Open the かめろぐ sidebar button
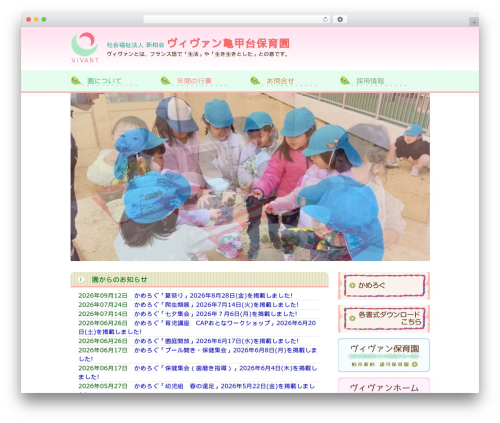This screenshot has height=423, width=500. point(384,286)
